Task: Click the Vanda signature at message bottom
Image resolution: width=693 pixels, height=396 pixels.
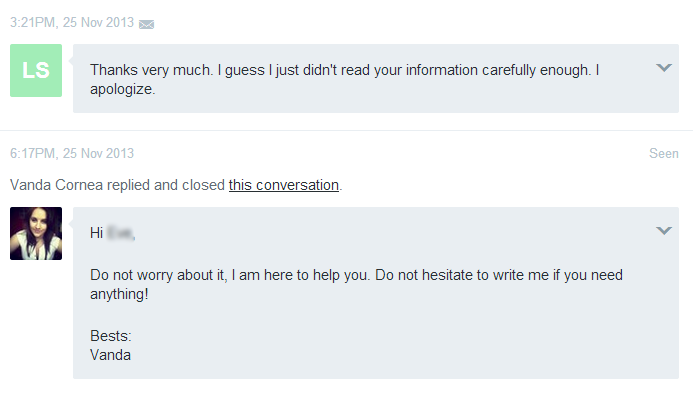Action: click(110, 355)
